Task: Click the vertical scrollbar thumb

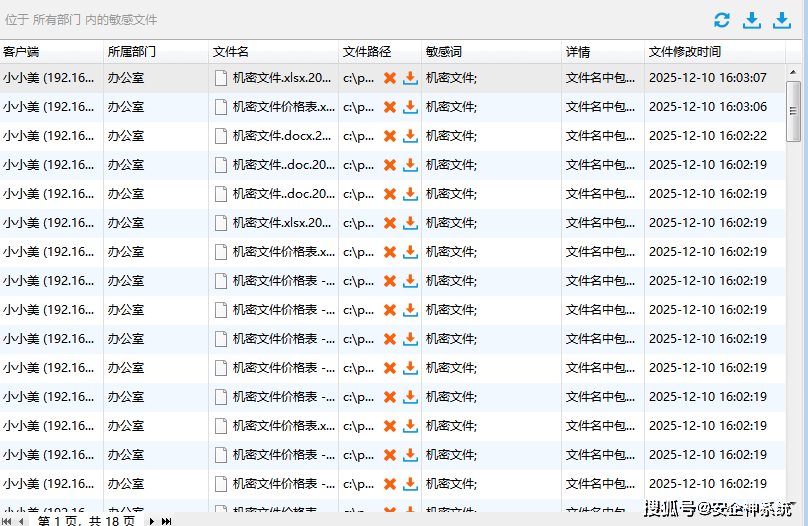Action: pos(793,111)
